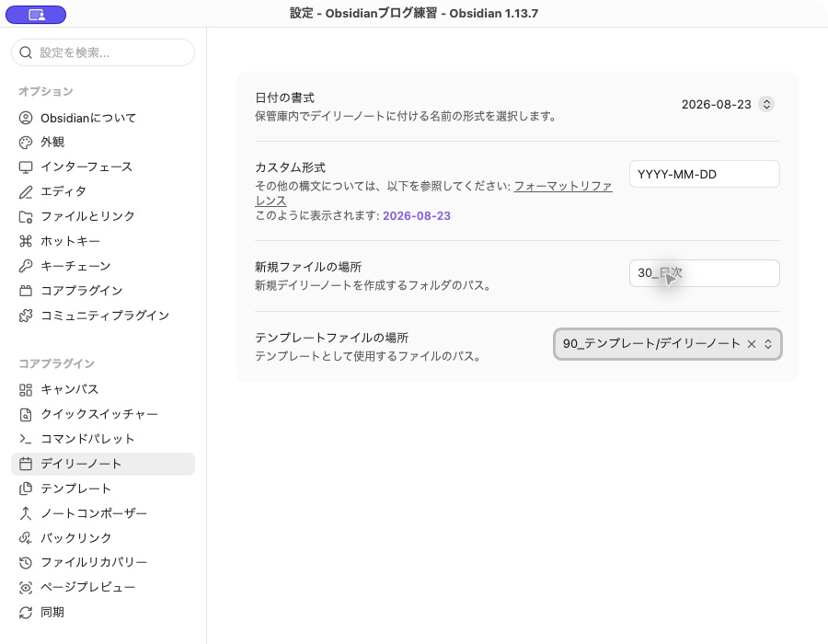Open テンプレート plugin settings
Image resolution: width=828 pixels, height=644 pixels.
[103, 489]
